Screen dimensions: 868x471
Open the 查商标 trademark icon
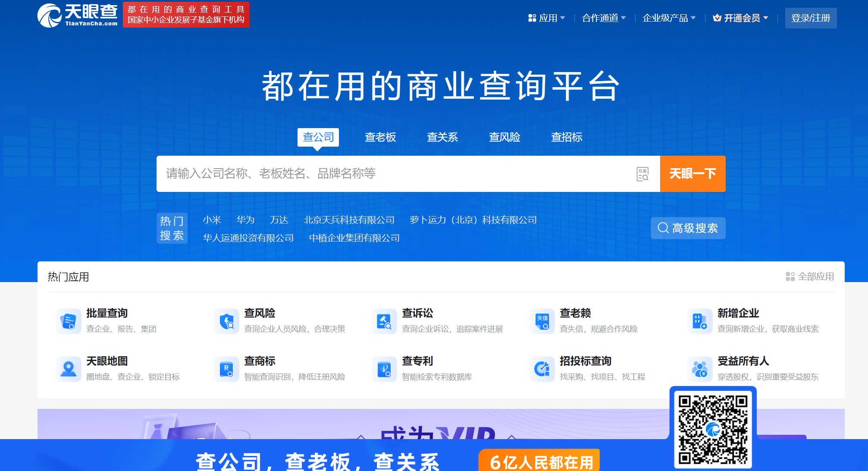(226, 369)
